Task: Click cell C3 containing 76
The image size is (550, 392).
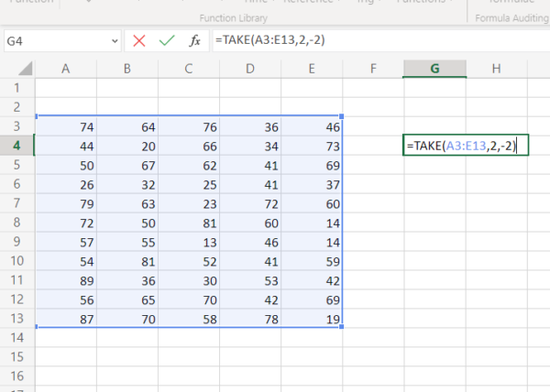Action: [189, 126]
